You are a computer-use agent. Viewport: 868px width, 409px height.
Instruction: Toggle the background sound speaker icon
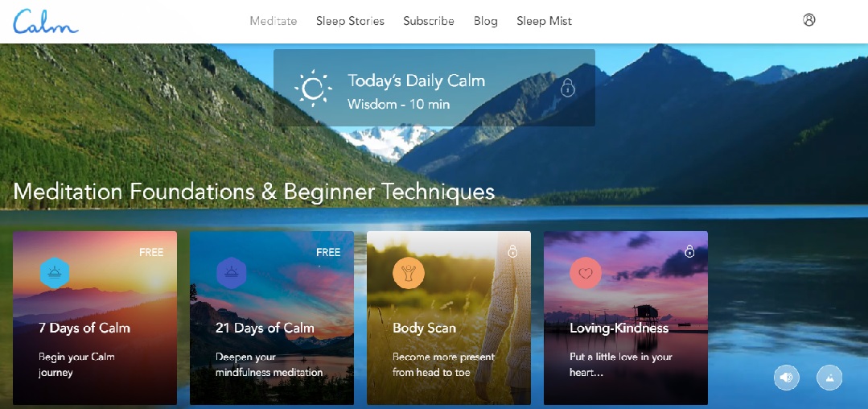[x=786, y=378]
